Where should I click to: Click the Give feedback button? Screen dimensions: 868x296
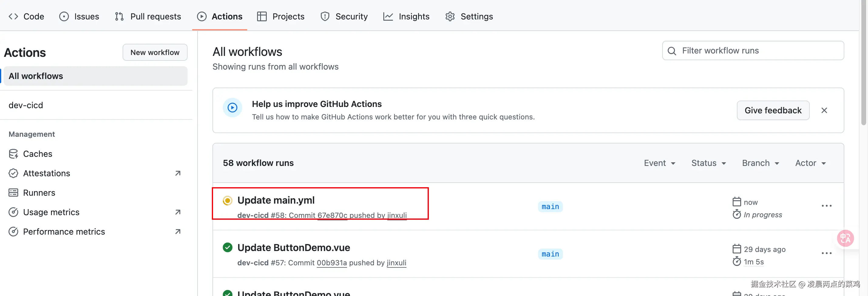point(773,110)
